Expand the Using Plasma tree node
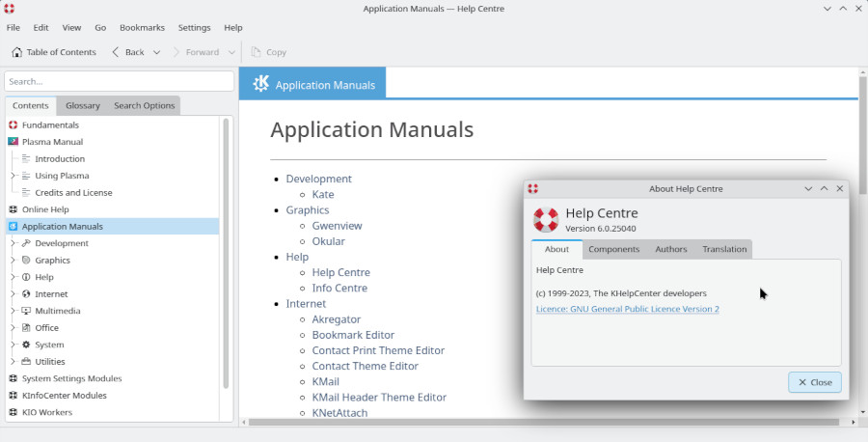 coord(13,176)
